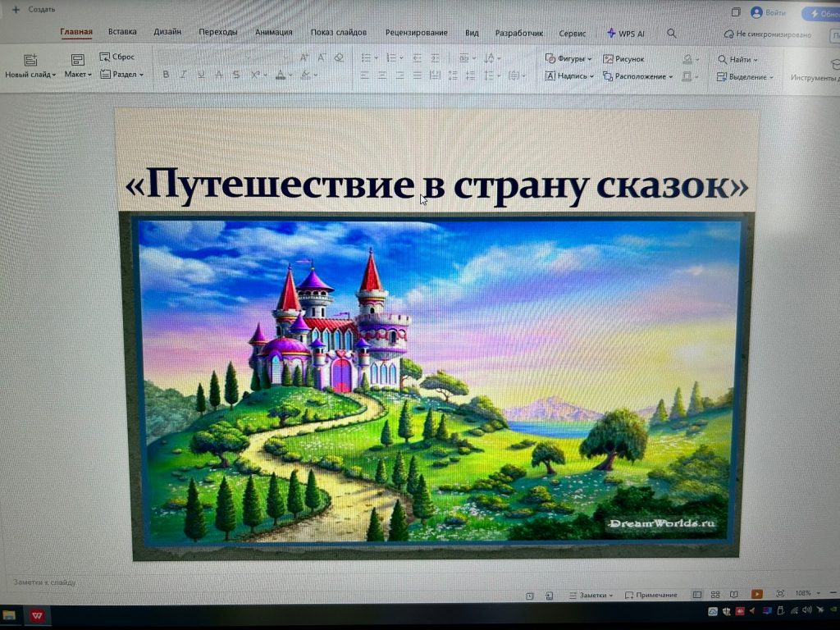The image size is (840, 630).
Task: Expand the Расположение arrange dropdown
Action: pos(638,76)
